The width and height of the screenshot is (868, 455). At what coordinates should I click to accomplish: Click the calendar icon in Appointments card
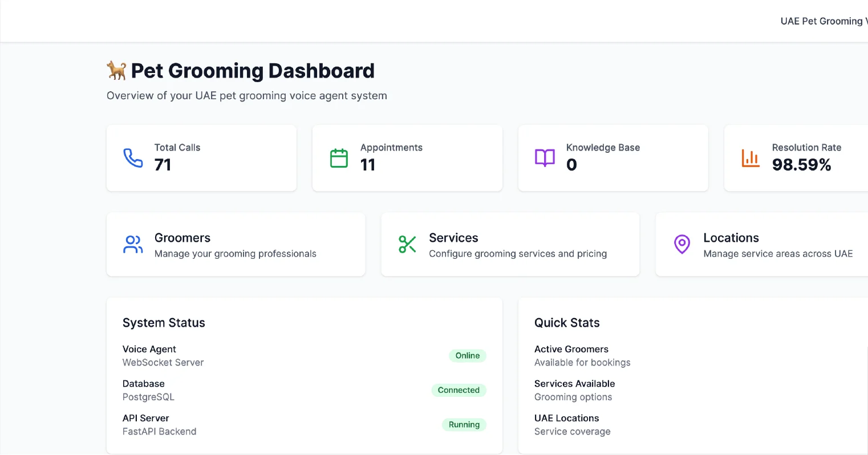click(339, 158)
